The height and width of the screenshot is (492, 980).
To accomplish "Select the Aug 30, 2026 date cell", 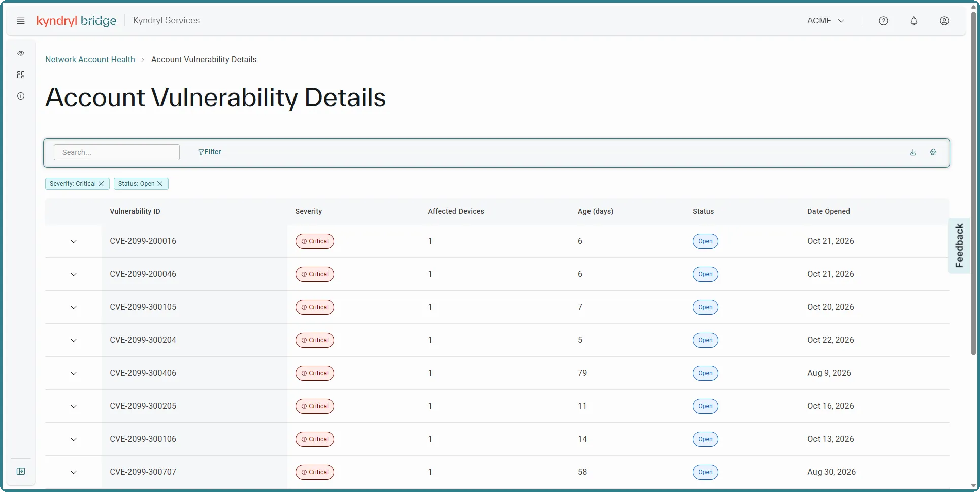I will point(831,472).
